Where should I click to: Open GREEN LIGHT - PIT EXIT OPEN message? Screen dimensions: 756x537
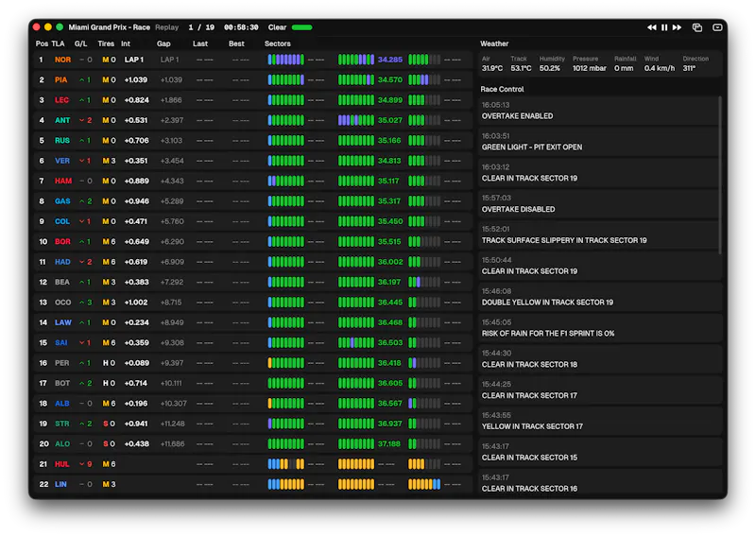[598, 142]
